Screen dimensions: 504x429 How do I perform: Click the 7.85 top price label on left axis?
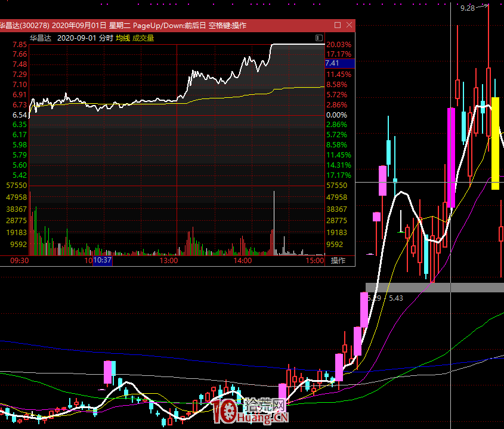19,45
